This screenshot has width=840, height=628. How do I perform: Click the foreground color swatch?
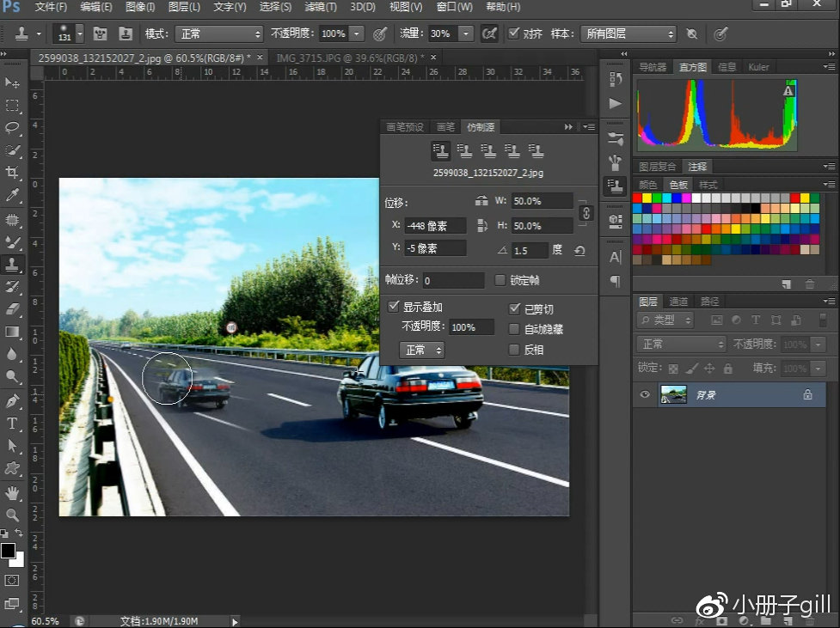(x=8, y=551)
